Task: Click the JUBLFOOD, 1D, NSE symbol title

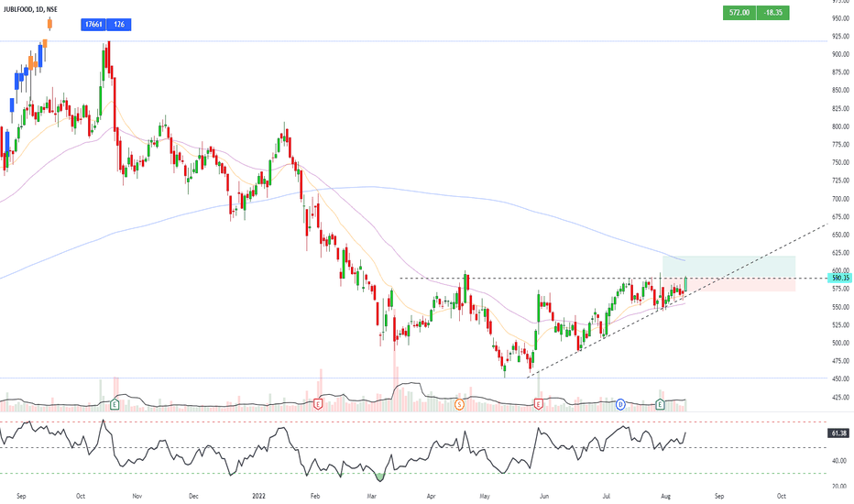Action: click(30, 9)
